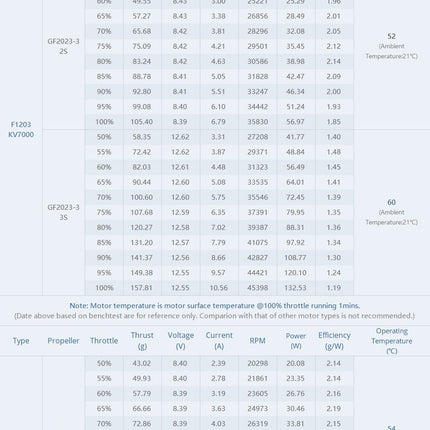Click the Current (A) column header
The image size is (430, 430).
219,341
